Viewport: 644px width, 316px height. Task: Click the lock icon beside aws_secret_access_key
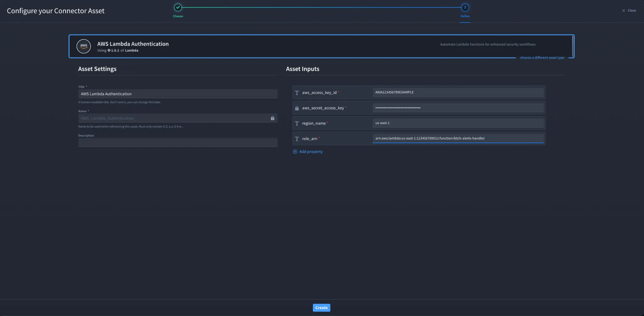tap(297, 108)
